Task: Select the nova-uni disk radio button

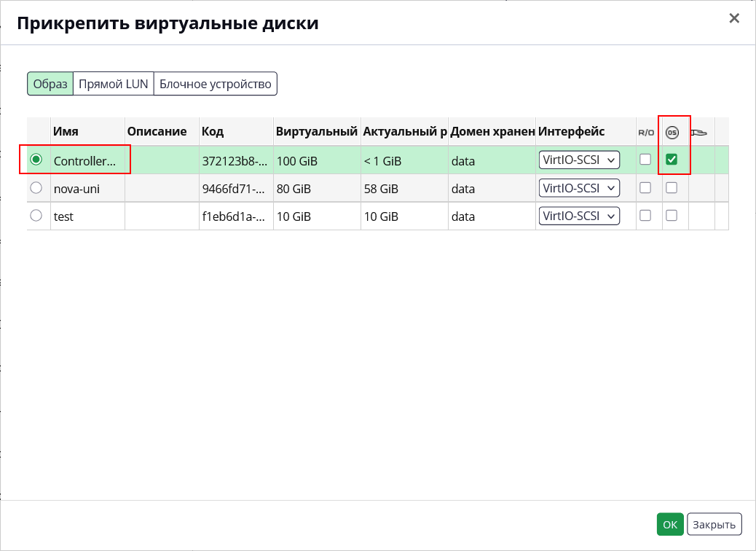Action: (36, 188)
